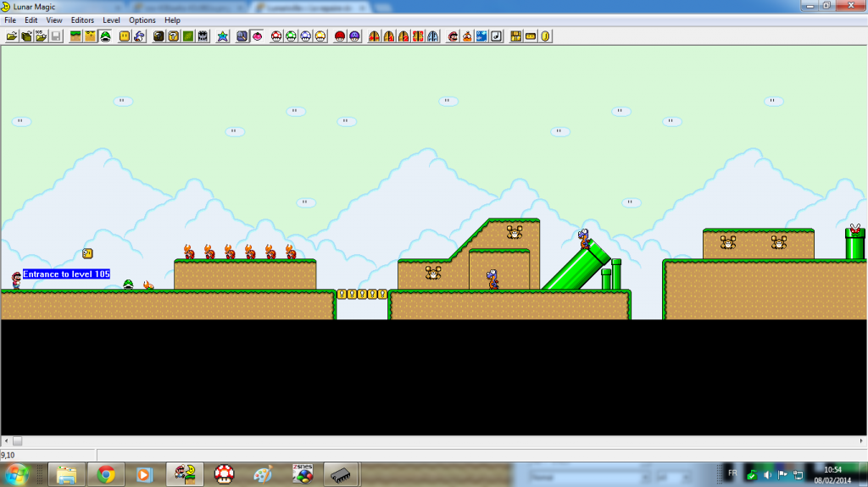The image size is (868, 487).
Task: Open the media player taskbar icon
Action: coord(144,475)
